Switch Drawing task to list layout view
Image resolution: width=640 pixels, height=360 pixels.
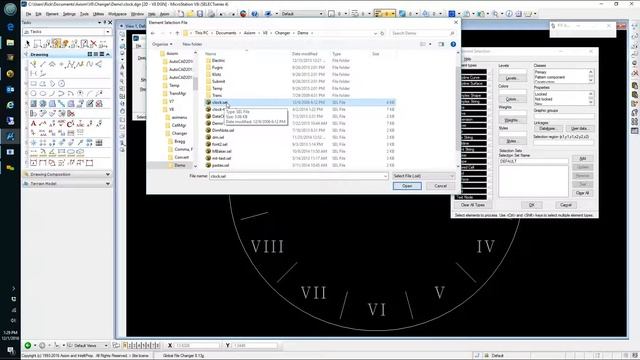(96, 54)
